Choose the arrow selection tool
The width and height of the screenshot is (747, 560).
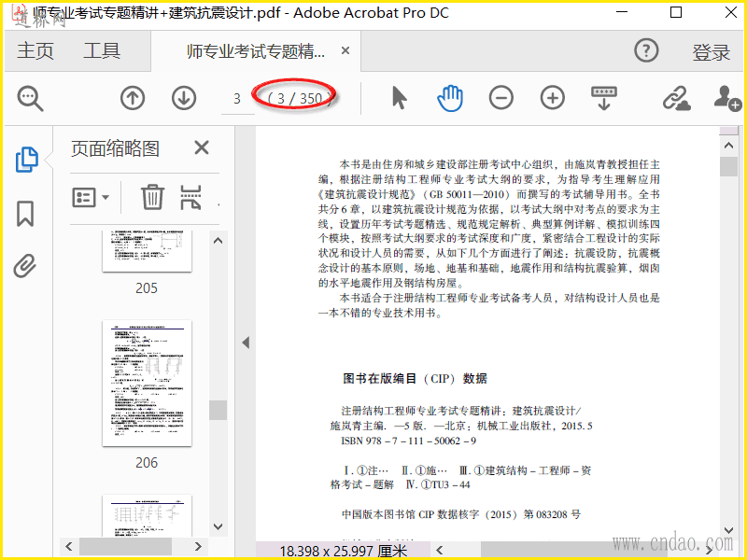click(x=400, y=98)
